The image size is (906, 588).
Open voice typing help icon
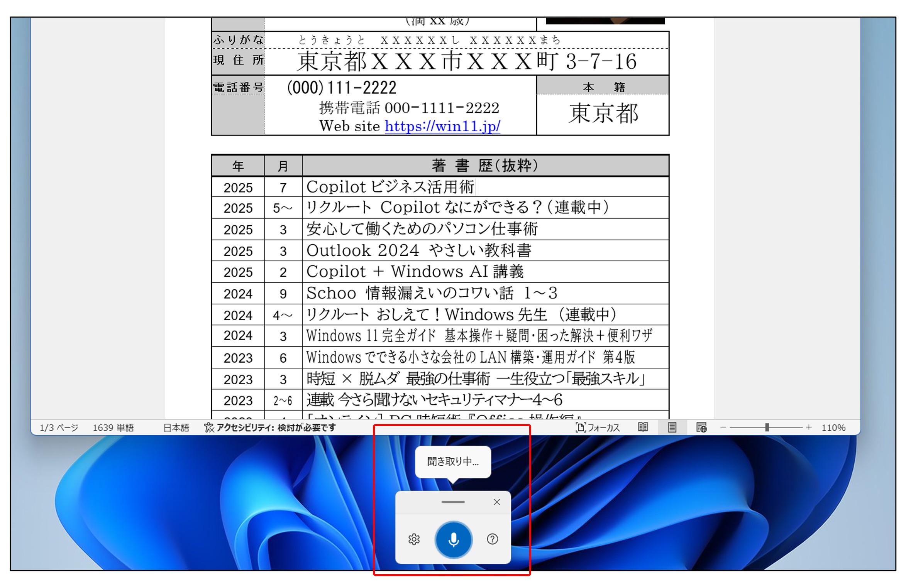[x=492, y=539]
